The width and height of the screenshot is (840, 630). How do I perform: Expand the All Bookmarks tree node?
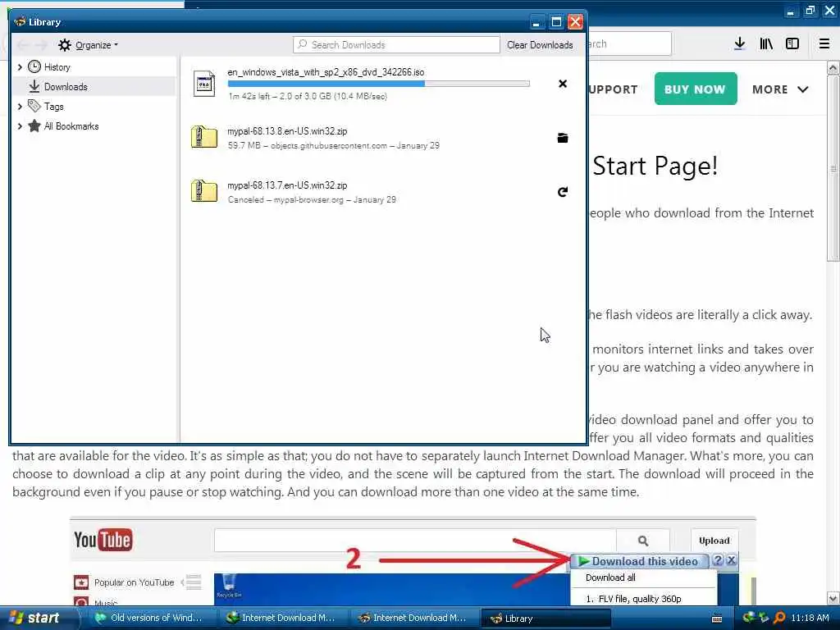(x=20, y=126)
